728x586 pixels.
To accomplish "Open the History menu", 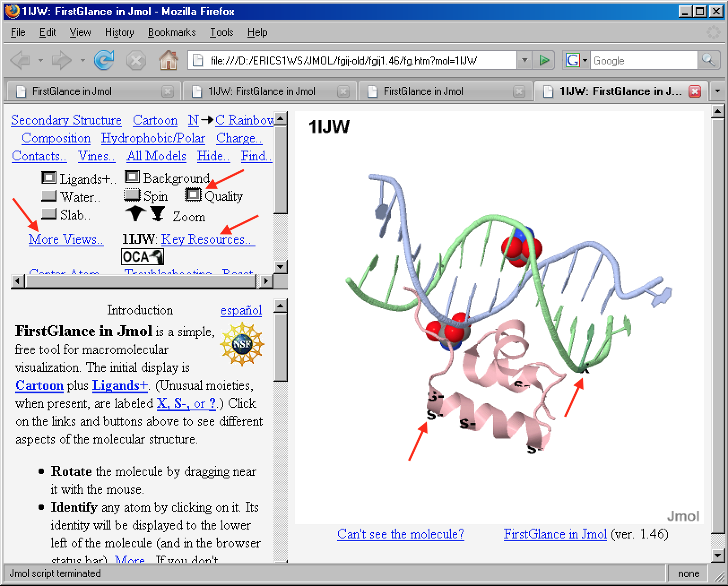I will 119,32.
